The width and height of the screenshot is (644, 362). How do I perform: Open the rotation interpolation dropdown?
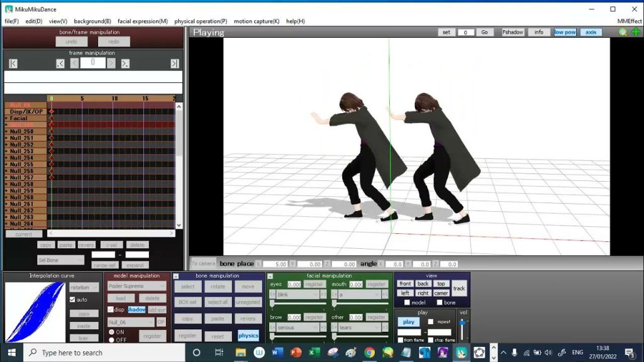click(84, 287)
